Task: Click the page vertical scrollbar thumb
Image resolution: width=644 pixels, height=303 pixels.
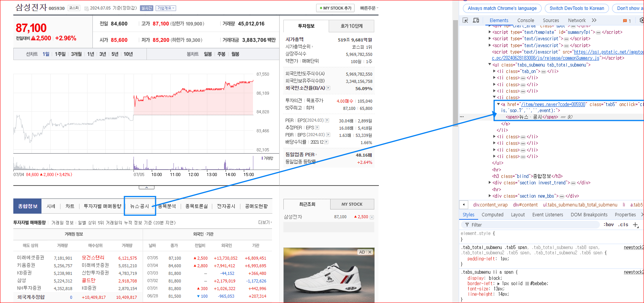Action: pyautogui.click(x=455, y=73)
